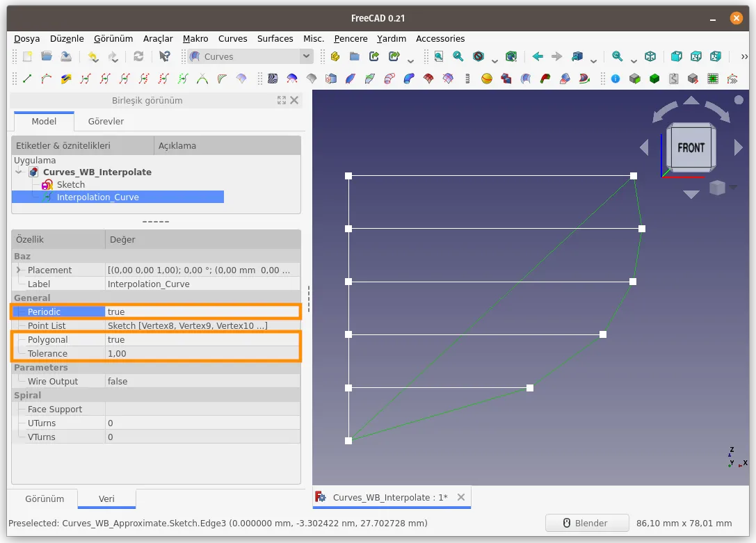Open the Surfaces menu
The height and width of the screenshot is (543, 756).
point(275,38)
